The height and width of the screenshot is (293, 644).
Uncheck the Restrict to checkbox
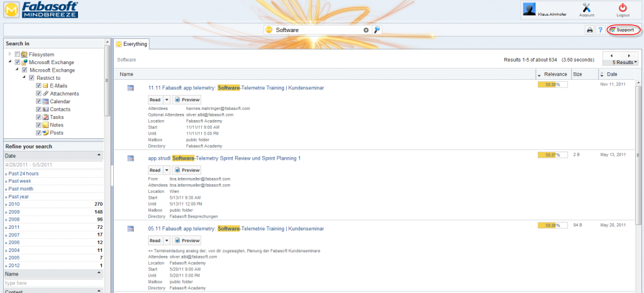click(x=31, y=78)
